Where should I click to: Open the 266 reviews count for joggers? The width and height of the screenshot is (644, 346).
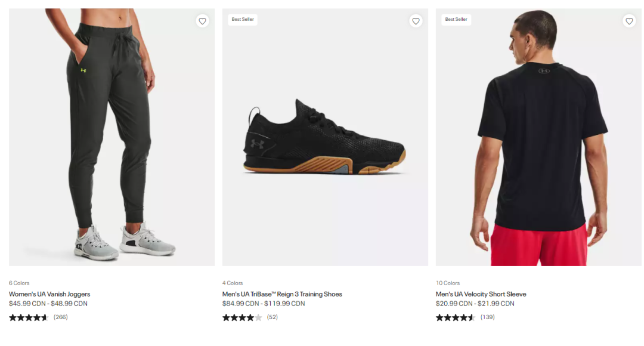(x=61, y=317)
